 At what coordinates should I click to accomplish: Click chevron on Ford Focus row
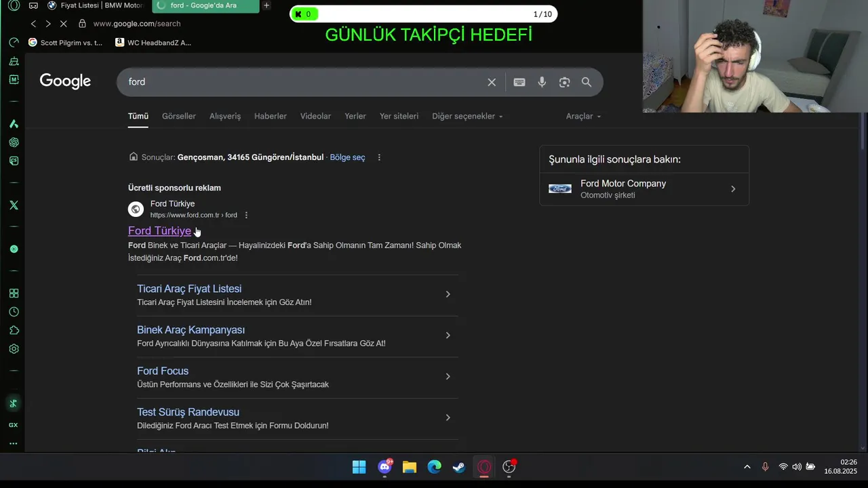(448, 377)
